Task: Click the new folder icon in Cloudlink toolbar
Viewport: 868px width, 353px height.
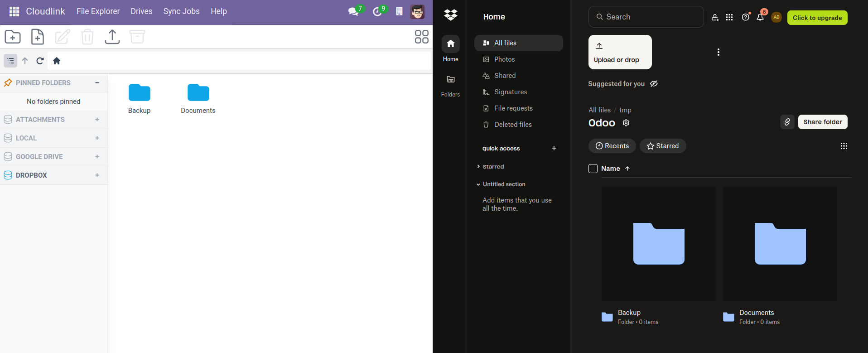Action: [13, 37]
